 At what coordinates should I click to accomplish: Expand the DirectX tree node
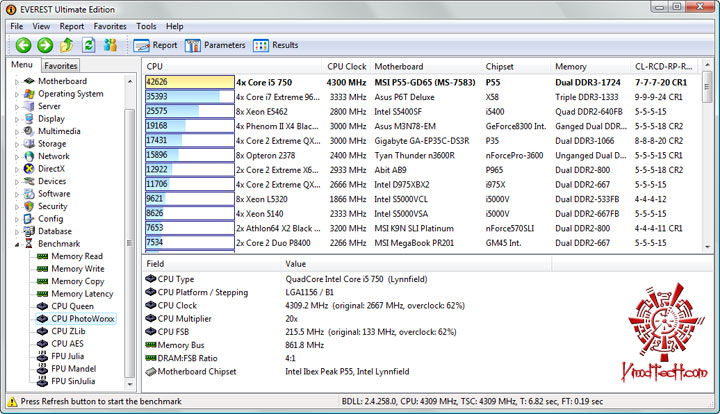pos(17,169)
